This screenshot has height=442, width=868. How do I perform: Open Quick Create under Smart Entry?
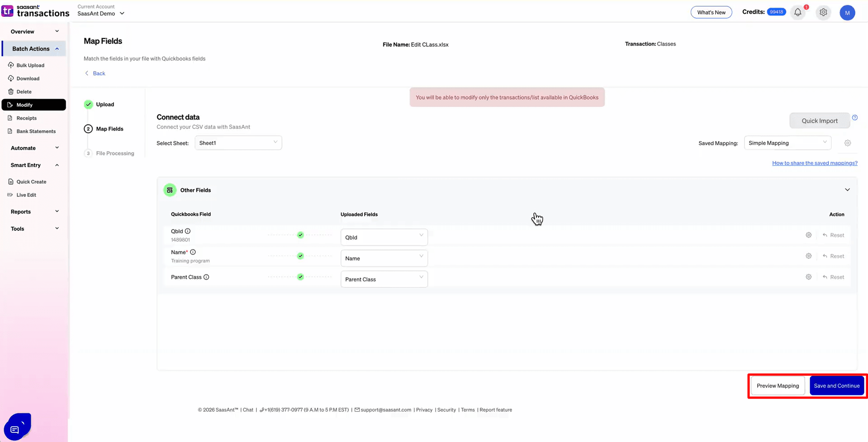click(x=31, y=181)
